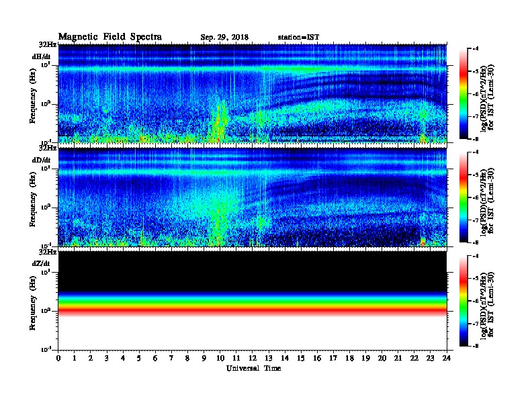This screenshot has height=411, width=532.
Task: Click the dH/dt panel label
Action: tap(42, 56)
